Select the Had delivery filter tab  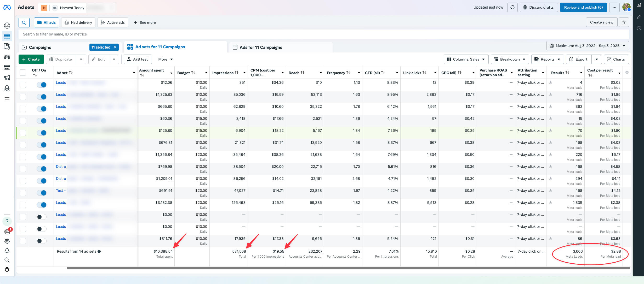point(78,22)
